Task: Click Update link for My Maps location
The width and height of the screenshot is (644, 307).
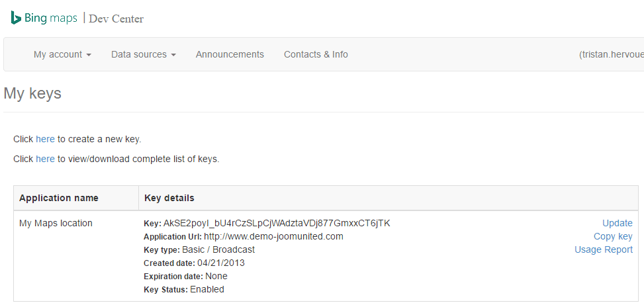Action: [x=617, y=223]
